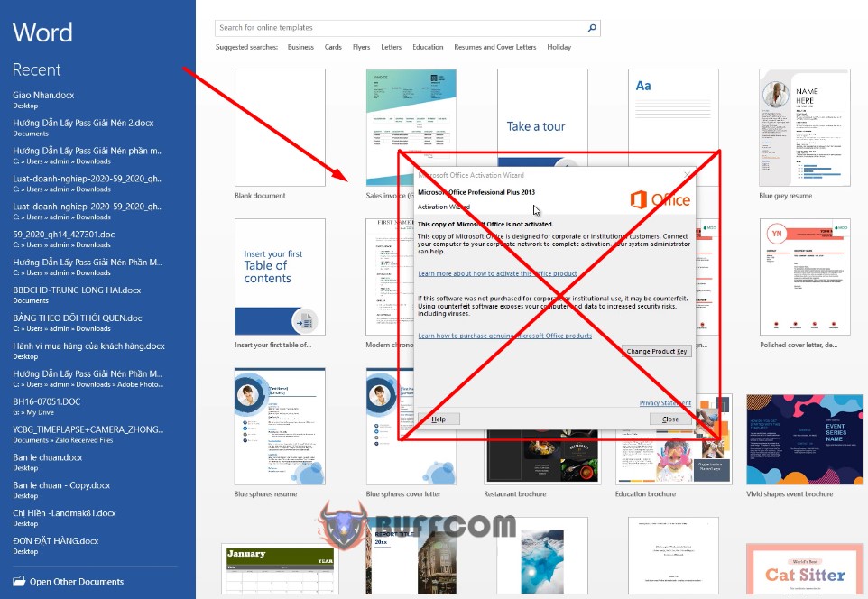Select the Letters suggested search

[x=391, y=47]
